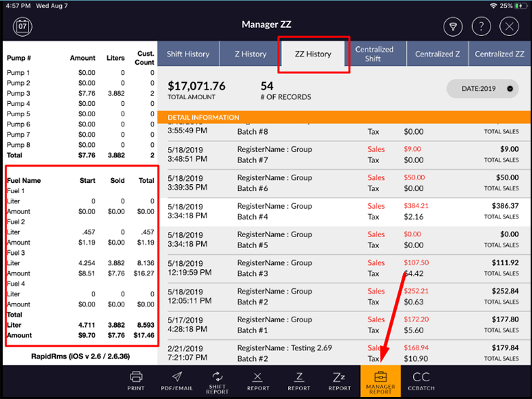
Task: Open the calendar icon showing 07
Action: point(22,27)
